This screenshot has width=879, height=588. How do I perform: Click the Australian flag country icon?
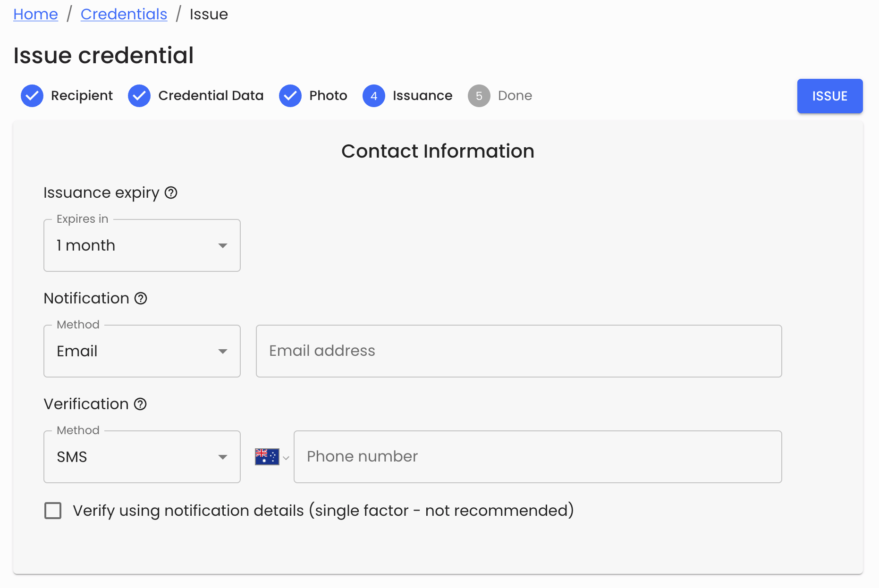point(267,456)
